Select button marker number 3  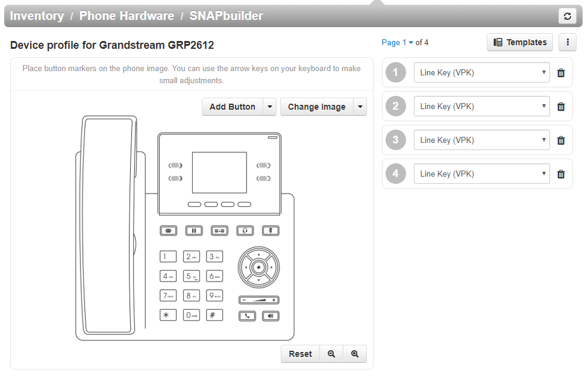click(396, 140)
